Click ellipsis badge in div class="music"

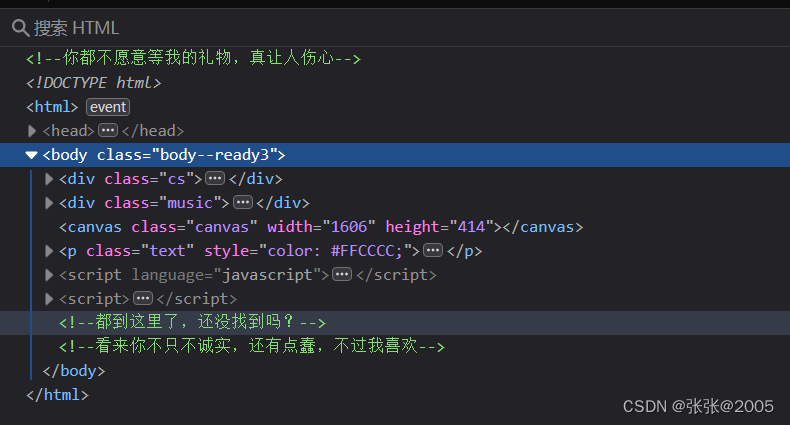[243, 202]
